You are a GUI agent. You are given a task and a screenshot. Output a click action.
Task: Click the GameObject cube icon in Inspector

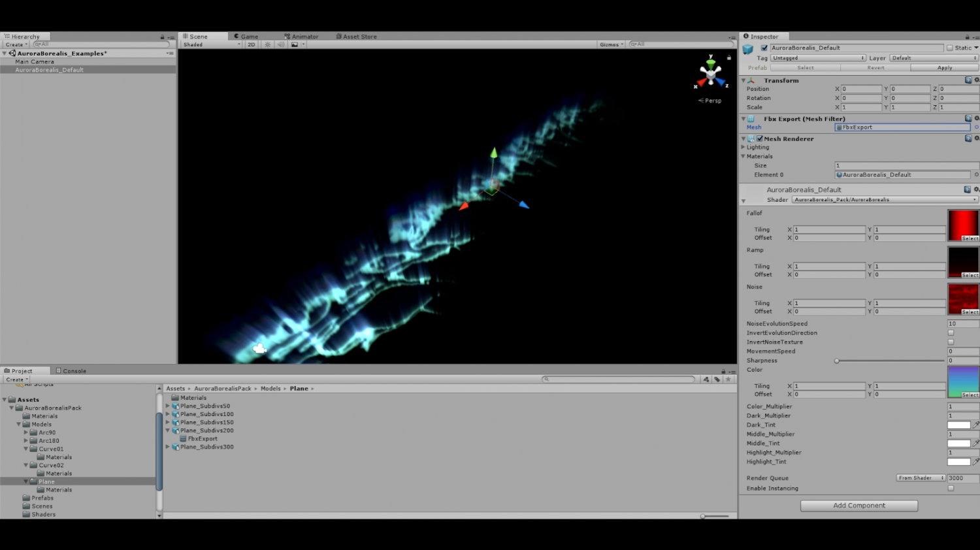tap(748, 49)
